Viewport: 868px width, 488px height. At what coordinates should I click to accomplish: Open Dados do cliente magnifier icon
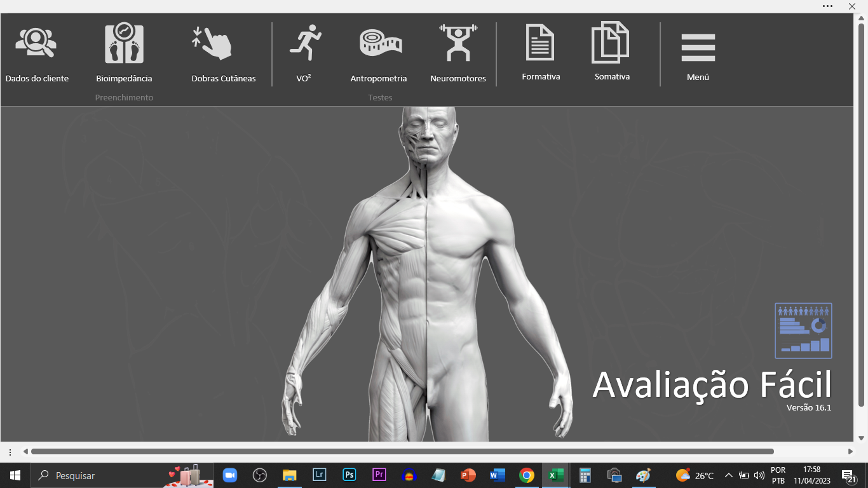[36, 43]
